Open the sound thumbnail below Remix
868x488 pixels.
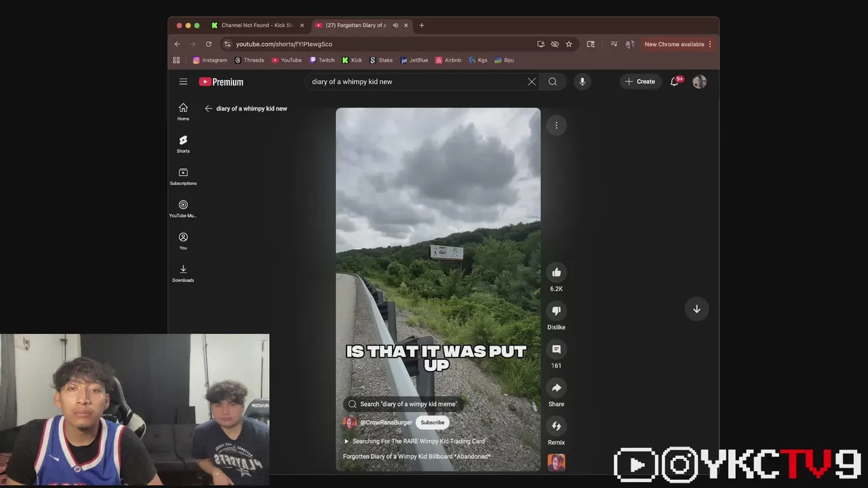[556, 462]
